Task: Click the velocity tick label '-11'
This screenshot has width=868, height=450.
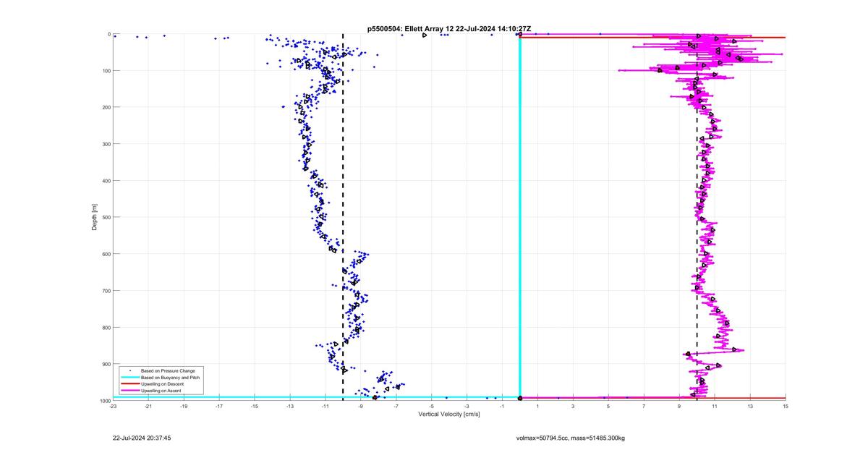Action: point(325,407)
